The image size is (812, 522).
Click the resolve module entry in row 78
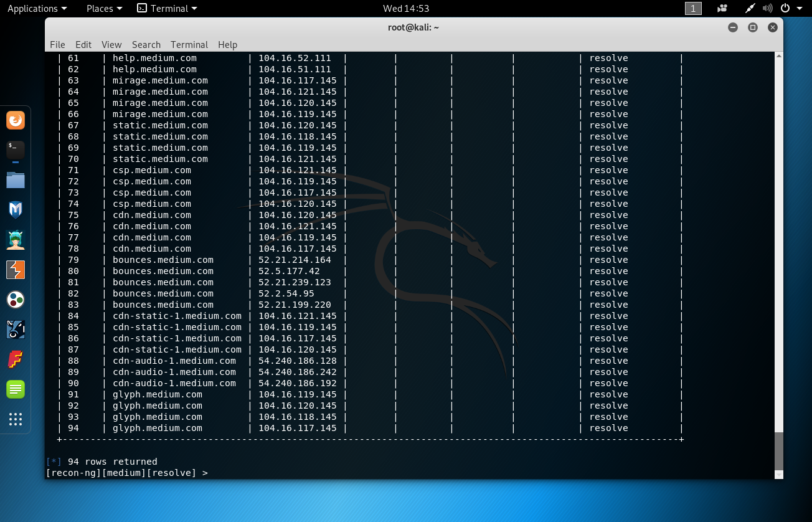[609, 249]
